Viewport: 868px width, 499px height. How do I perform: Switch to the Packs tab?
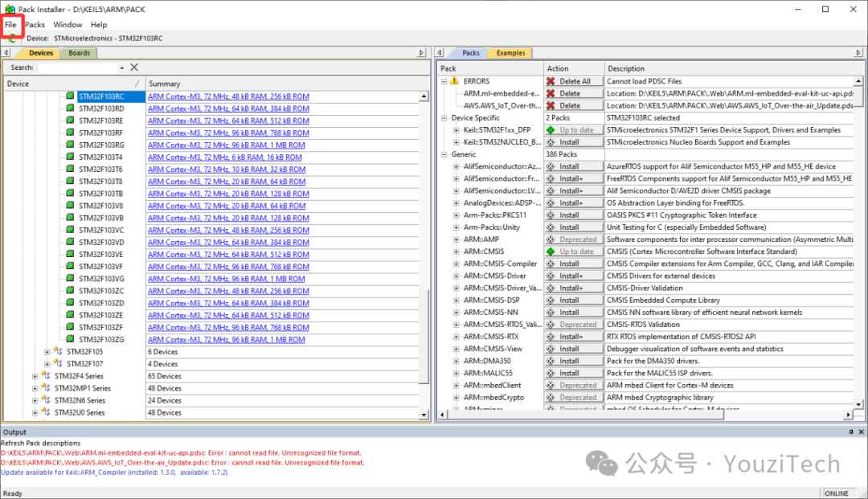pyautogui.click(x=470, y=53)
